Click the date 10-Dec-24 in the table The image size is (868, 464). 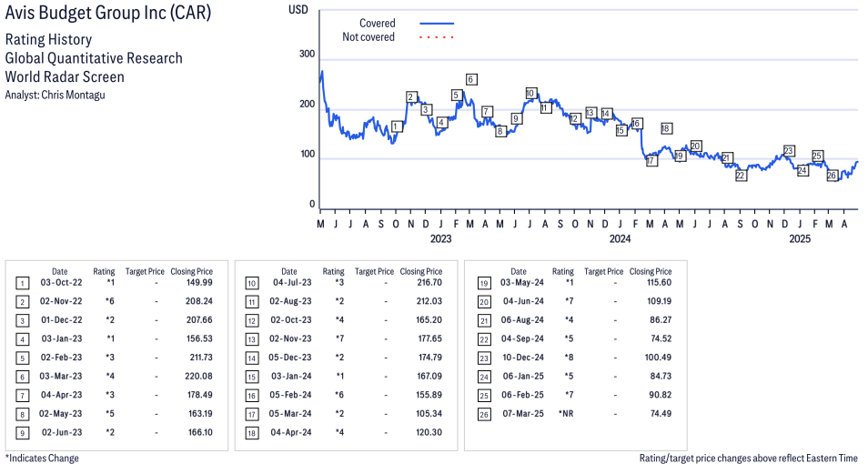coord(523,358)
